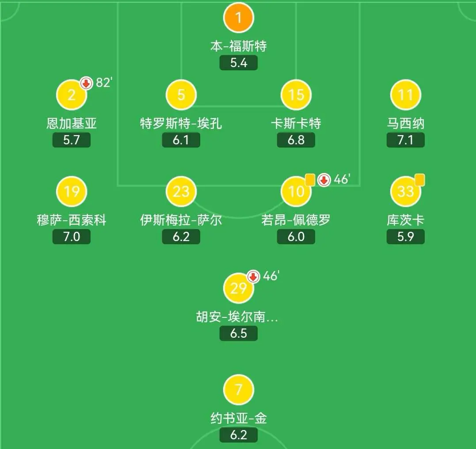The image size is (476, 449).
Task: Click substitution arrow beside number 10
Action: pyautogui.click(x=324, y=180)
